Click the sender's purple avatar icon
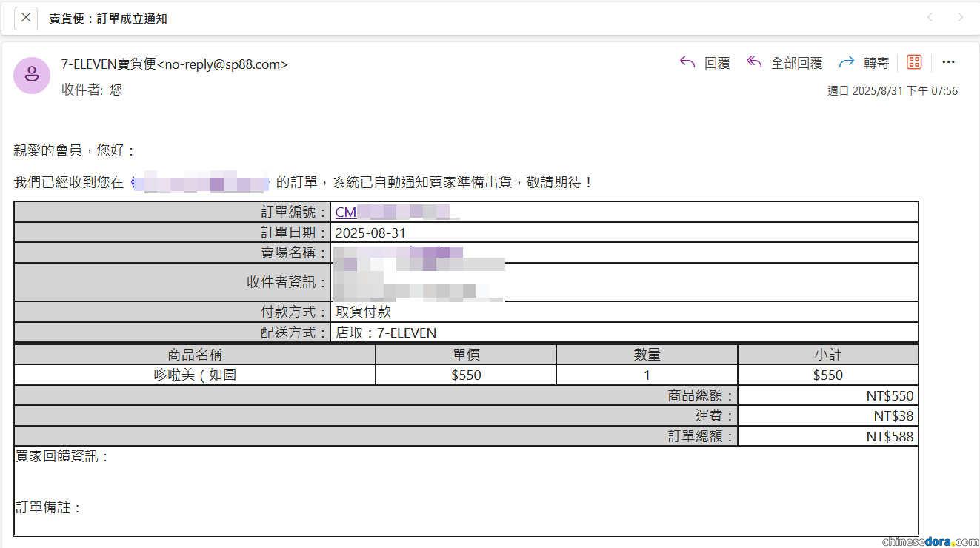980x548 pixels. tap(32, 75)
